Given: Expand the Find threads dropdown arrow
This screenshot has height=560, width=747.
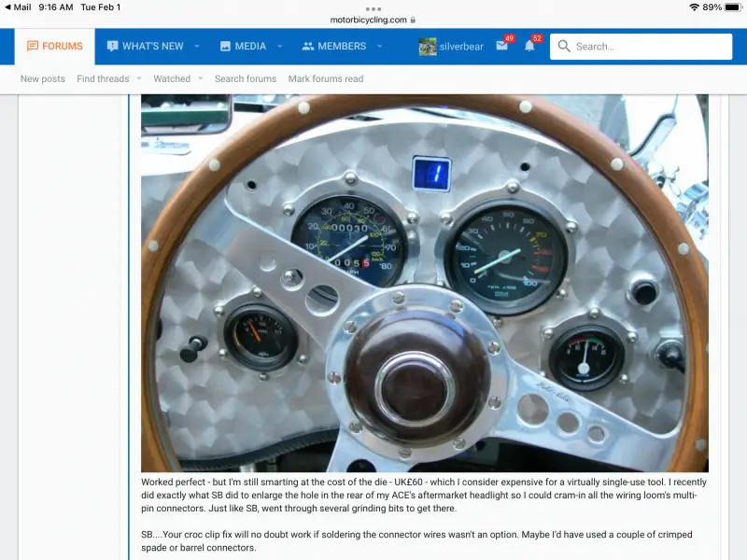Looking at the screenshot, I should point(139,79).
